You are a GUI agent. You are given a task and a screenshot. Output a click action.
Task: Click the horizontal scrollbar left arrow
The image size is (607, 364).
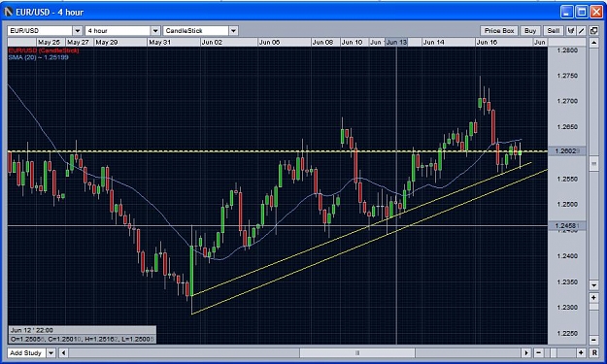point(63,352)
